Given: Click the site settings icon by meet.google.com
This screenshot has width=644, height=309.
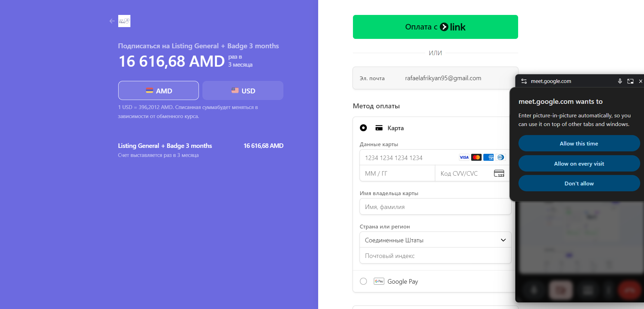Looking at the screenshot, I should pos(524,81).
